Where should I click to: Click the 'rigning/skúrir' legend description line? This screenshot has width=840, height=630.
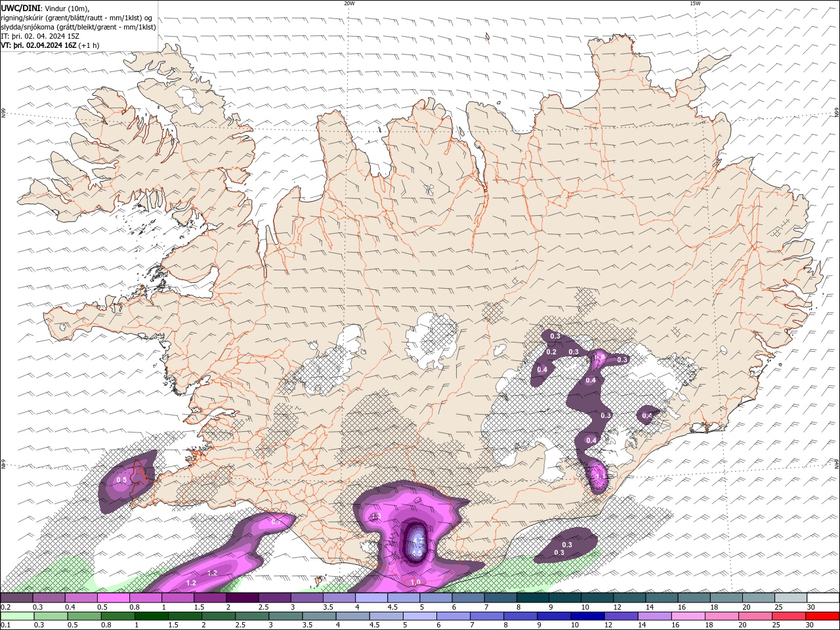pyautogui.click(x=77, y=18)
